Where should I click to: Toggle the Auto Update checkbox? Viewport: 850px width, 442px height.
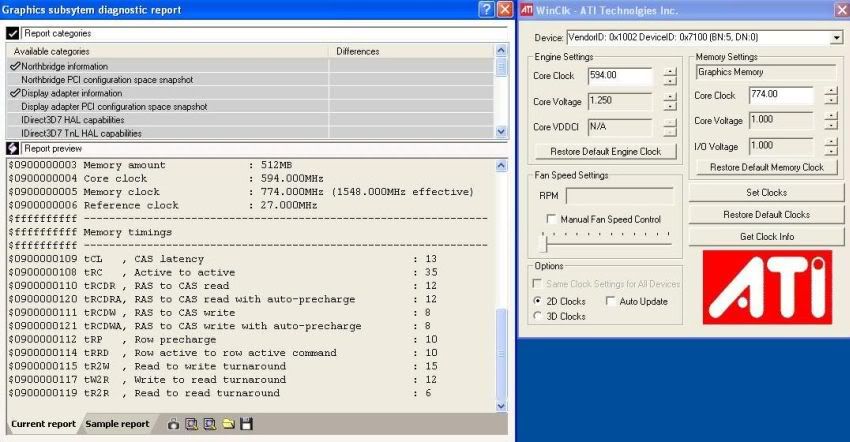[x=612, y=301]
